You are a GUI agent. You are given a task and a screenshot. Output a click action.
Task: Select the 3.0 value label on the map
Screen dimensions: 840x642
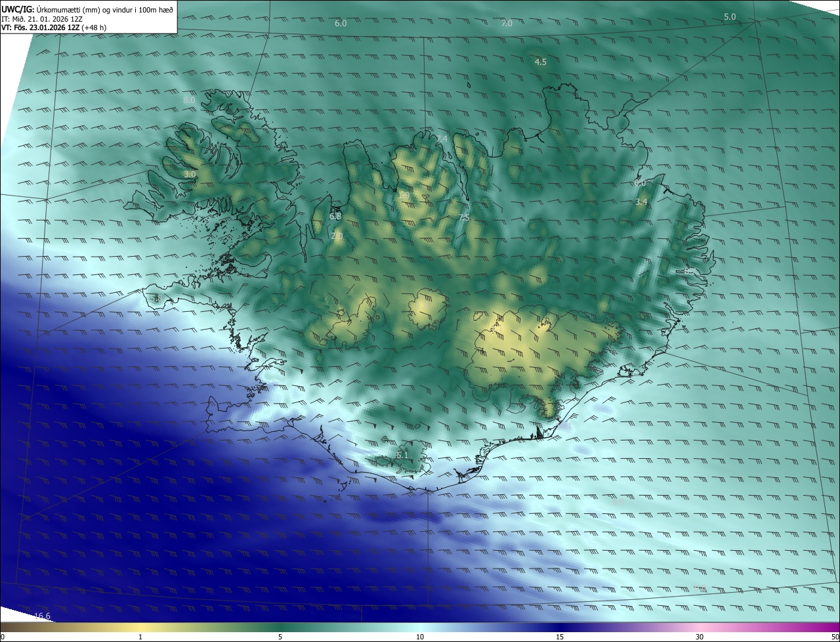tap(190, 174)
